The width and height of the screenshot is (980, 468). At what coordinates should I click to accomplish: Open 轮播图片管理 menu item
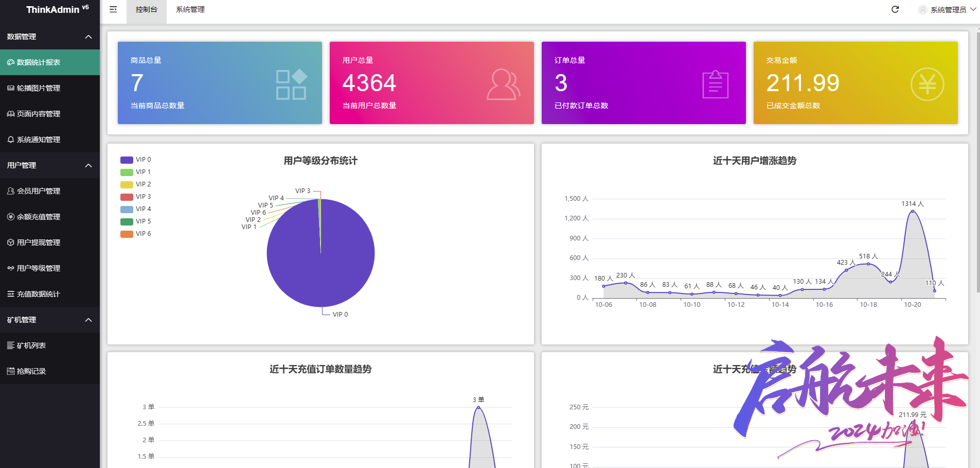tap(50, 88)
